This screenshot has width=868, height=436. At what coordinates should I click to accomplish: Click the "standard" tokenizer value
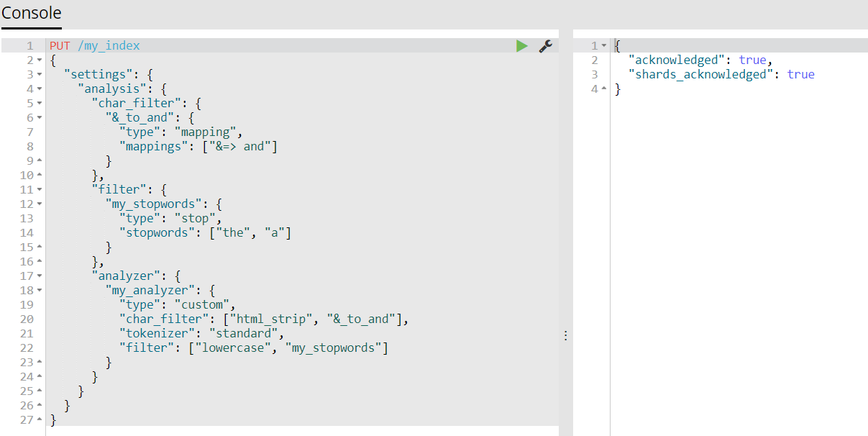(x=245, y=334)
